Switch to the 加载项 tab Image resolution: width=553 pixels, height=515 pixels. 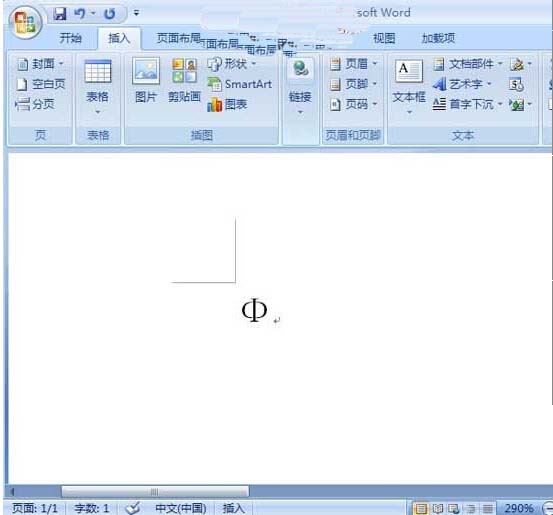point(438,38)
